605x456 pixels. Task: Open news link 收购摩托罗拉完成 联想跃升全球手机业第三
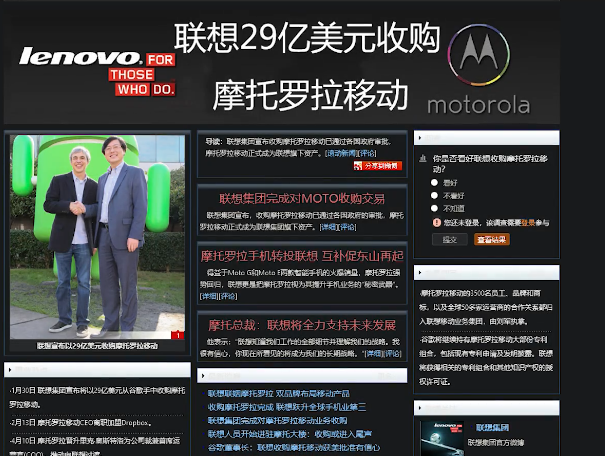pos(287,407)
